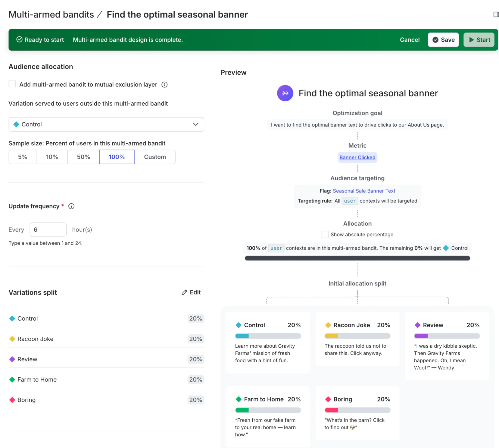Image resolution: width=499 pixels, height=448 pixels.
Task: Click the red Boring diamond in Variations split
Action: [12, 400]
